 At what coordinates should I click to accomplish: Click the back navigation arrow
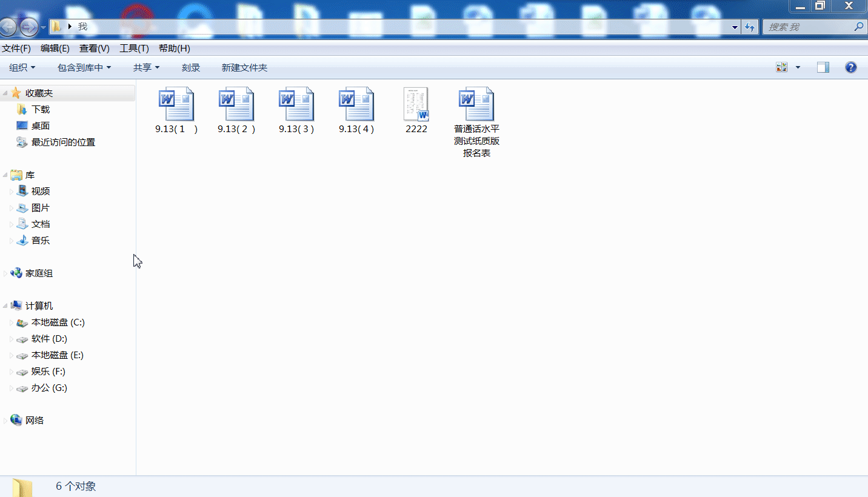[x=8, y=27]
